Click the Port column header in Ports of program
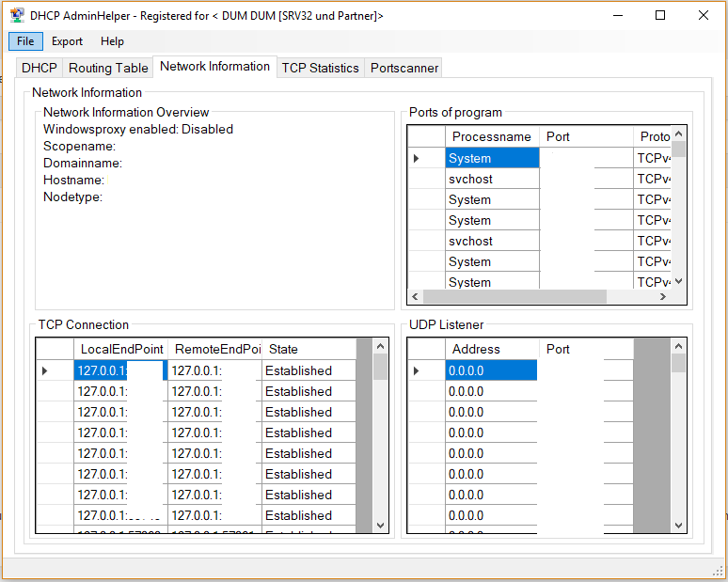Image resolution: width=728 pixels, height=582 pixels. click(586, 136)
